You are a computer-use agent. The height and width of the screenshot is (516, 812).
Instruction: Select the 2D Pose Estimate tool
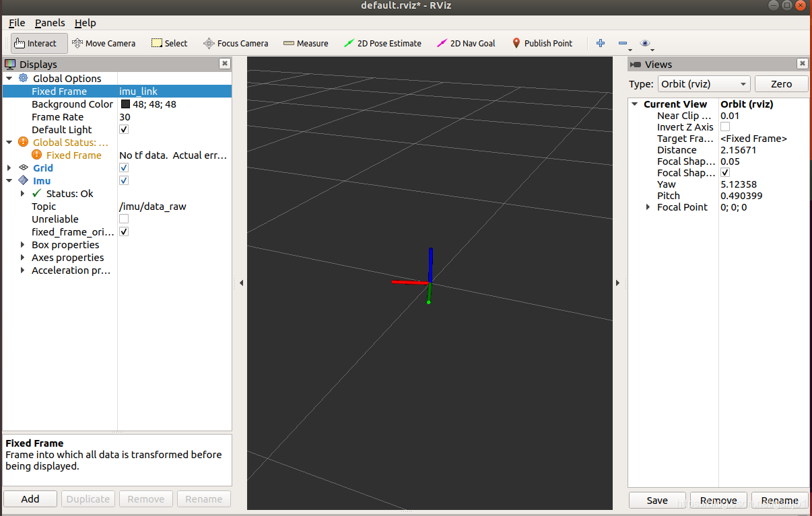[382, 43]
